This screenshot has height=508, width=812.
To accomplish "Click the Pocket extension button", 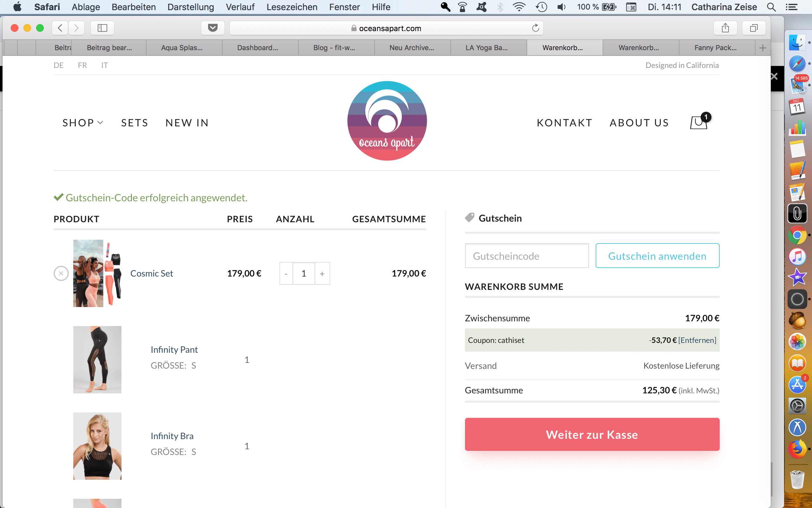I will pyautogui.click(x=213, y=28).
